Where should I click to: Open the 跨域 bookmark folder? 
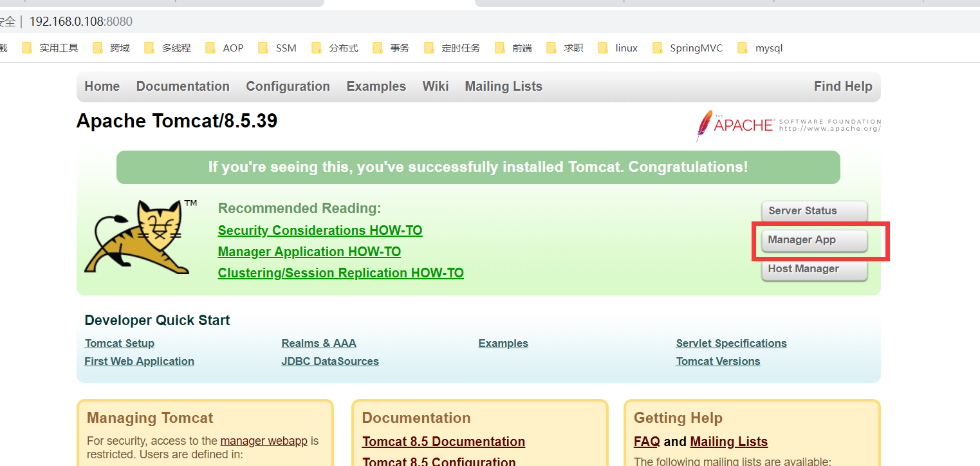tap(112, 48)
